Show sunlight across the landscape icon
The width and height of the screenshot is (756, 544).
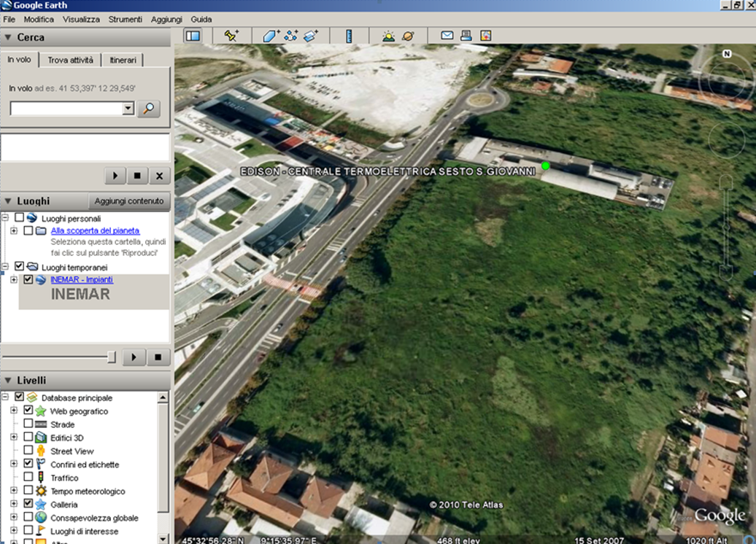coord(388,36)
